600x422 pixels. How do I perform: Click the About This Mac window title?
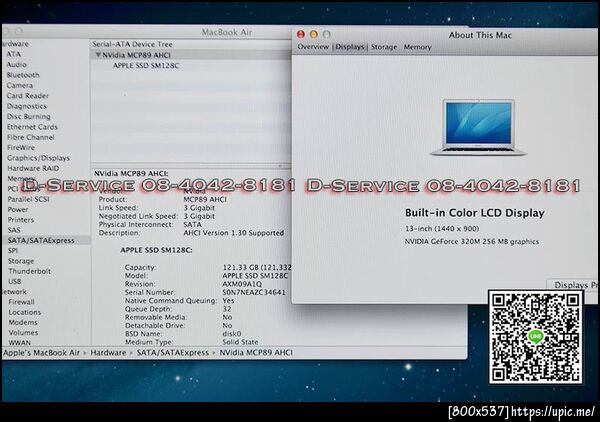pos(480,35)
